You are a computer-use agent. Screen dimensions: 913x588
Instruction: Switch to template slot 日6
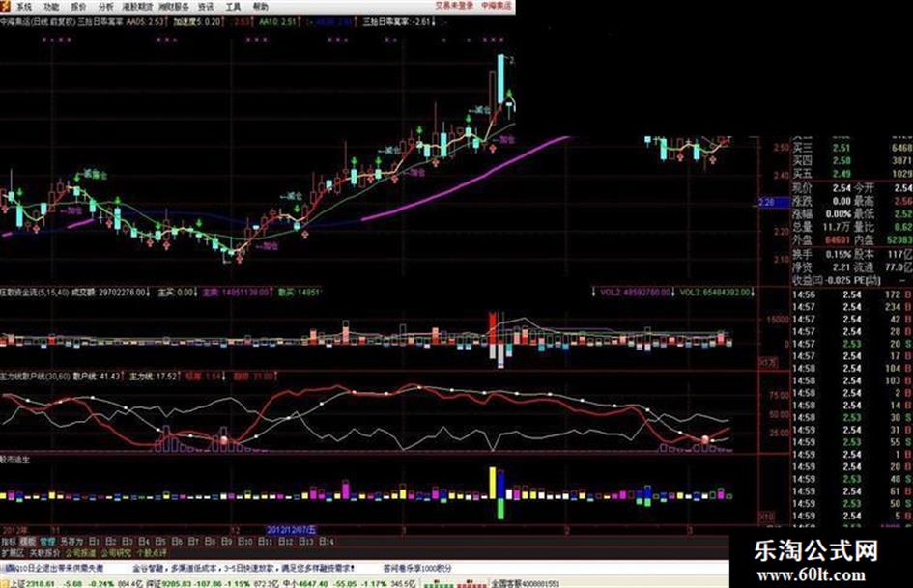click(x=178, y=542)
